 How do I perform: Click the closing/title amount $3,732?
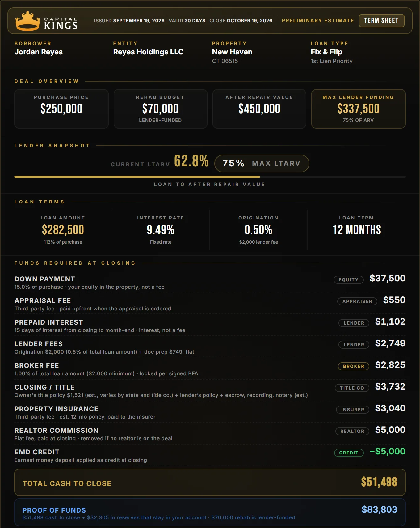[390, 387]
